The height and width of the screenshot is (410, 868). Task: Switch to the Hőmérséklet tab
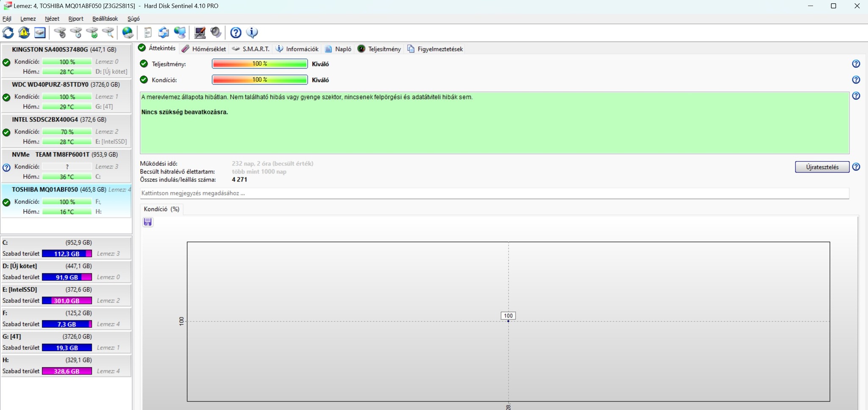pyautogui.click(x=204, y=49)
